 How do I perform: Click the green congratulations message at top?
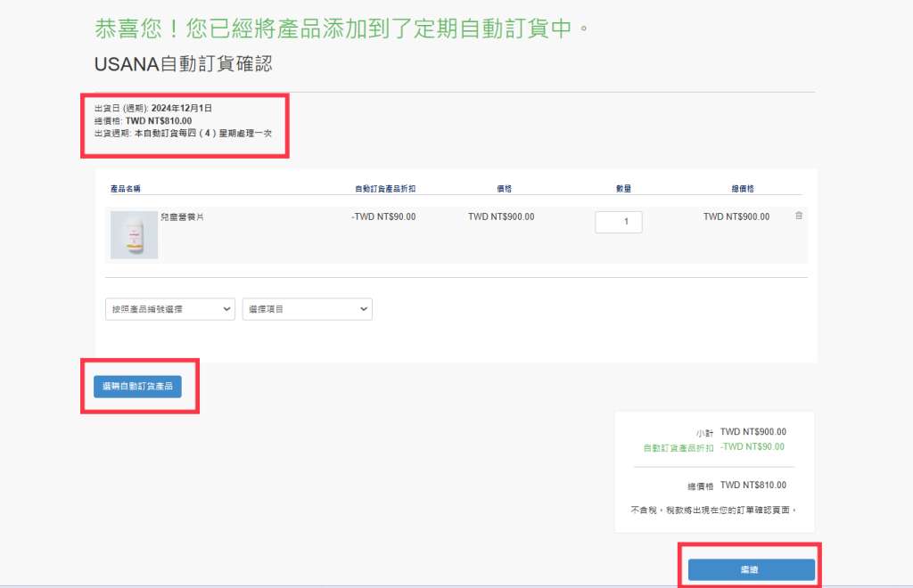[x=342, y=28]
